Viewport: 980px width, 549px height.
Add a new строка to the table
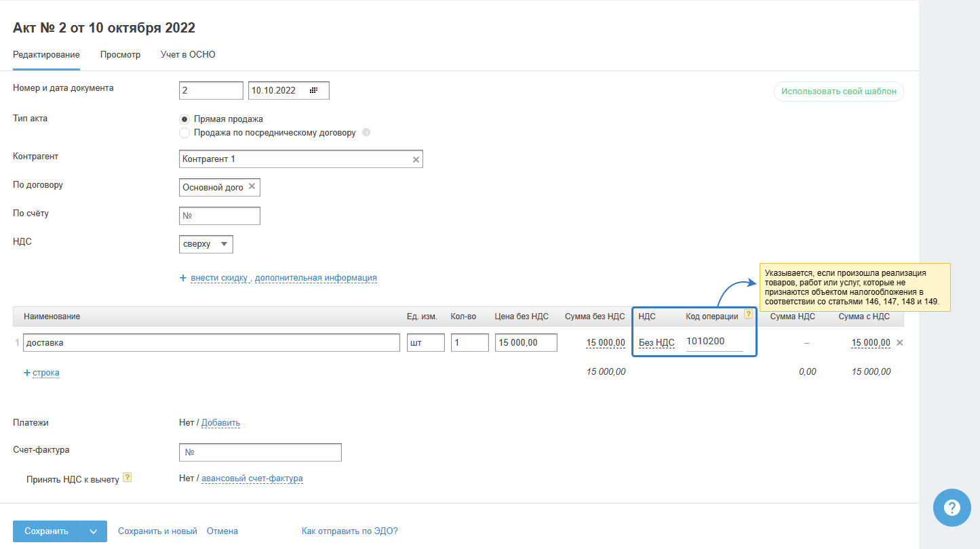(x=45, y=373)
